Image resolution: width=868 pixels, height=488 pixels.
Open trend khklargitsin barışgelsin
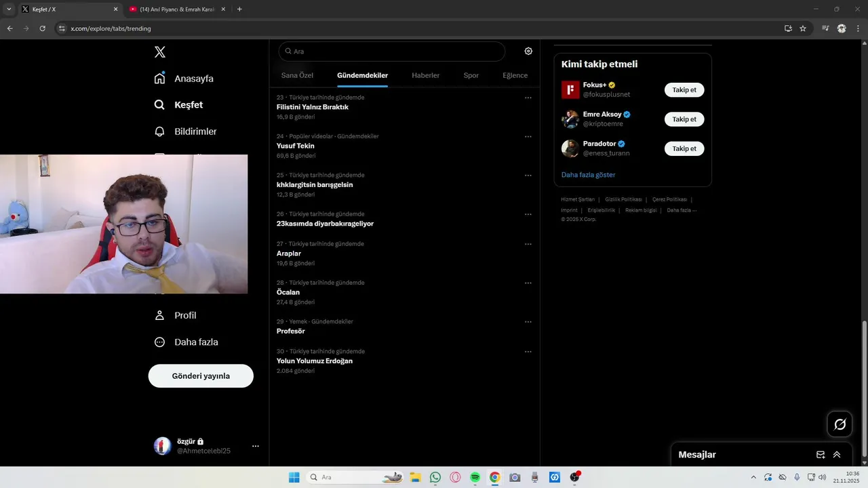[x=315, y=184]
